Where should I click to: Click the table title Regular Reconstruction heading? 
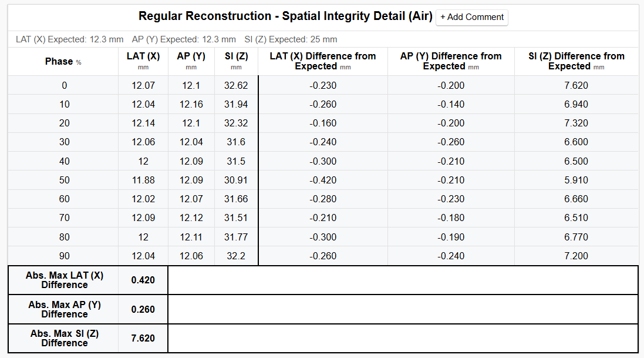tap(285, 16)
